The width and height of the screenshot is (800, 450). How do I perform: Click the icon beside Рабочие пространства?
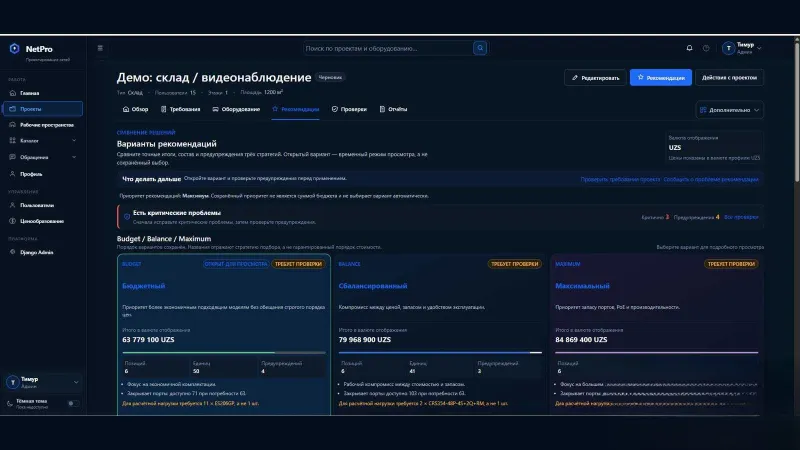13,124
